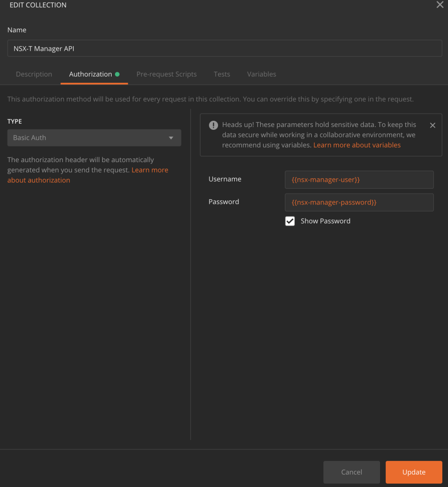Image resolution: width=448 pixels, height=487 pixels.
Task: Open the Pre-request Scripts tab
Action: tap(166, 74)
